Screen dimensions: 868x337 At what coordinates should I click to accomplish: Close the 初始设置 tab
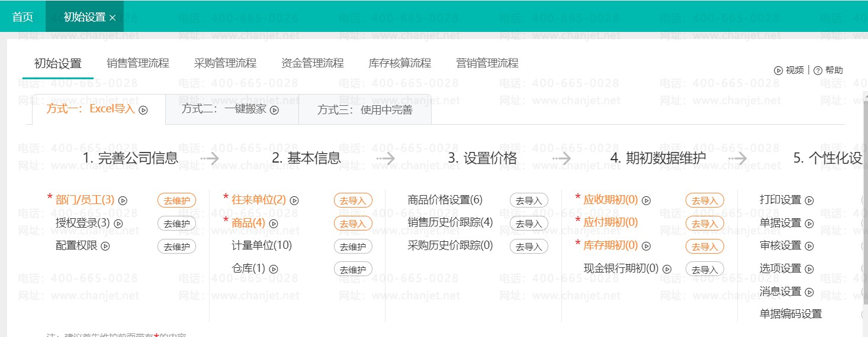(112, 18)
